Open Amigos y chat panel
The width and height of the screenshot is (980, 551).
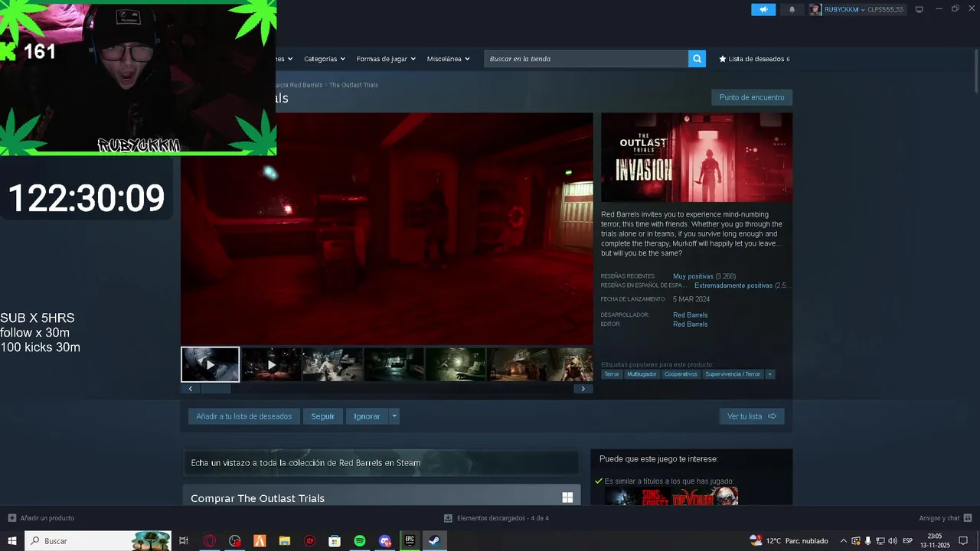(945, 518)
